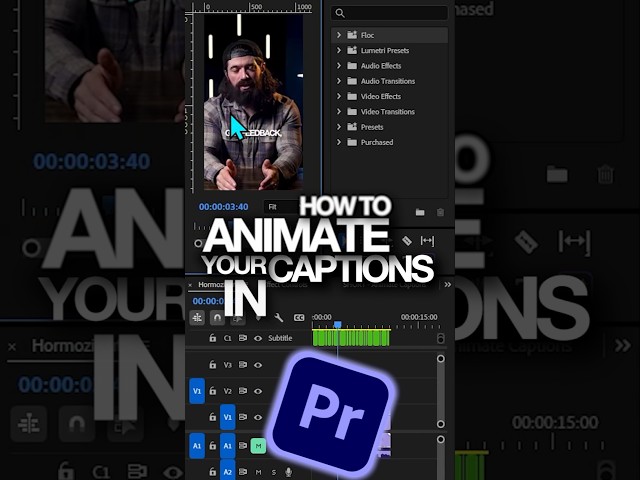Click the CC caption track options icon

pos(299,318)
